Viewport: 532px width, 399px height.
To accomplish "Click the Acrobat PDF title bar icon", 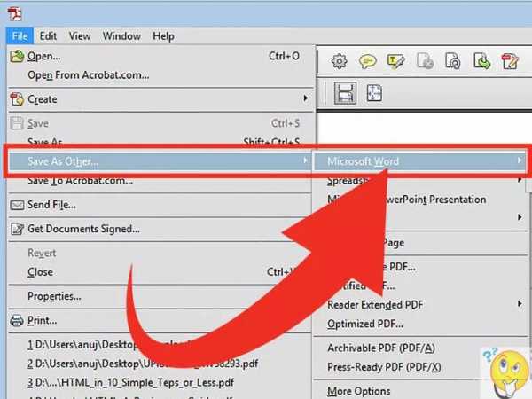I will 15,13.
